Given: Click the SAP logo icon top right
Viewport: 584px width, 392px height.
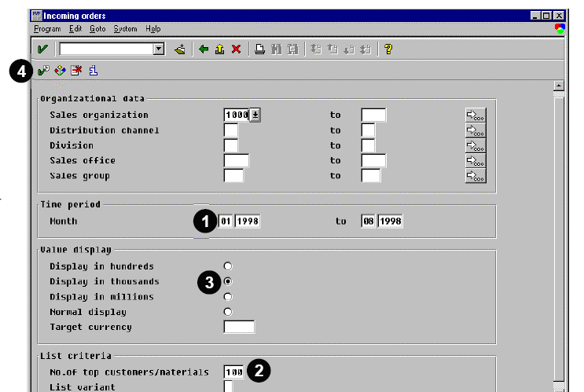Looking at the screenshot, I should point(560,28).
